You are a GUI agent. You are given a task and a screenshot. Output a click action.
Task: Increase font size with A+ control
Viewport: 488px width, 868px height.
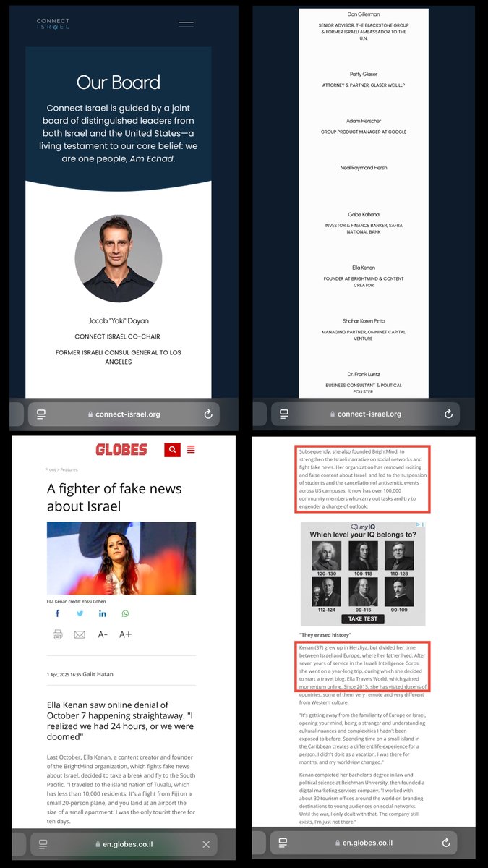[125, 634]
